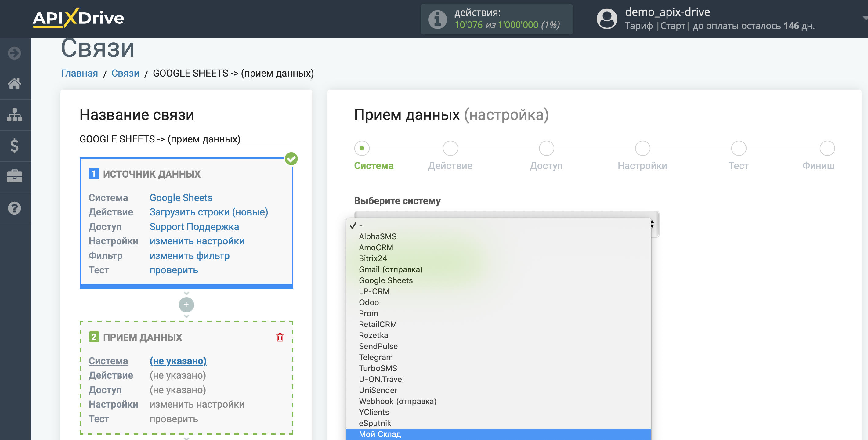Image resolution: width=868 pixels, height=440 pixels.
Task: Expand sidebar with the arrow icon
Action: [14, 53]
